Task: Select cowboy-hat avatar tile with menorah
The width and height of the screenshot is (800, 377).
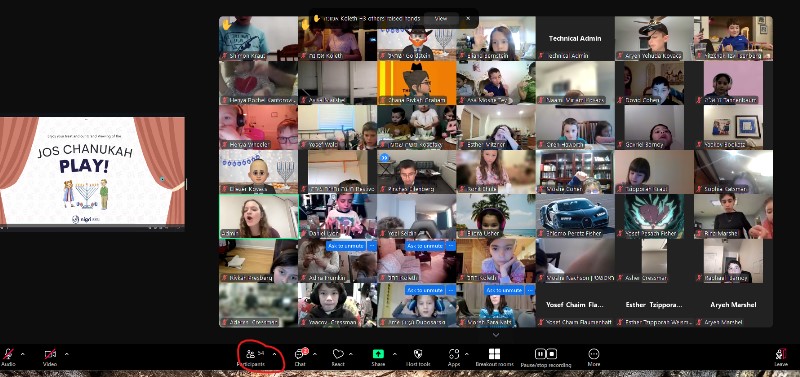Action: click(x=417, y=38)
